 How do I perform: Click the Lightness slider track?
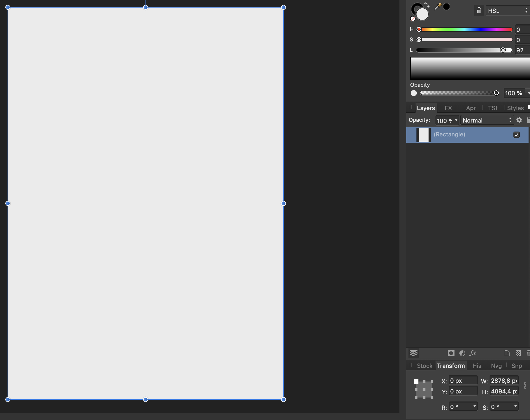pos(465,50)
